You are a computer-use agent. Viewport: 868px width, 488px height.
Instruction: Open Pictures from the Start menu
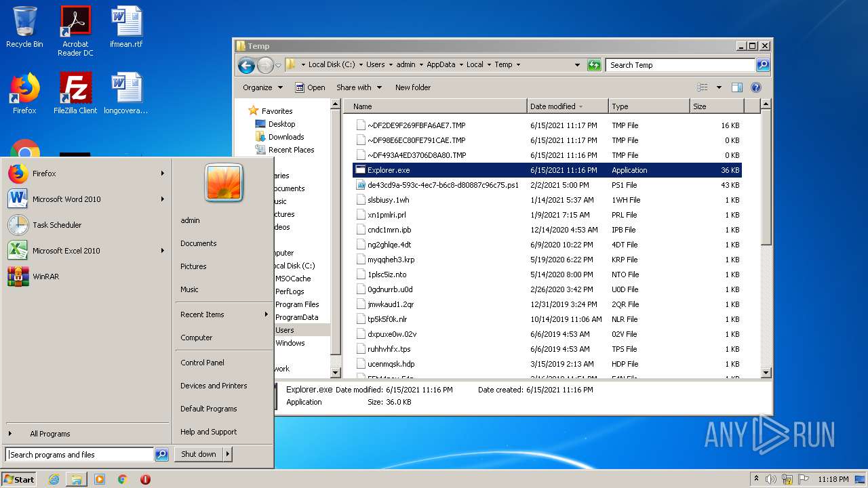[193, 266]
